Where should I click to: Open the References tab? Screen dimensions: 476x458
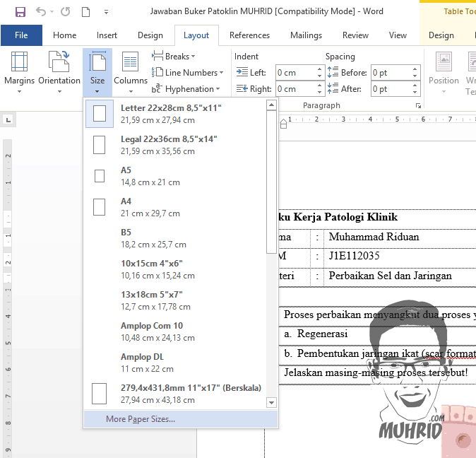249,35
